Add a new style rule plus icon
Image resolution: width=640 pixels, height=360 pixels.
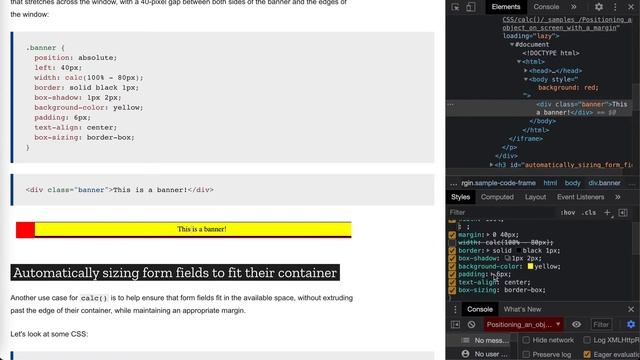click(x=608, y=213)
